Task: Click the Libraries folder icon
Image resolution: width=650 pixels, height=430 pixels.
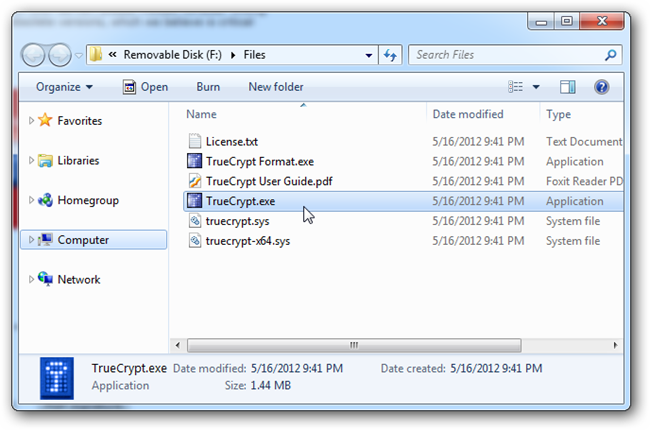Action: (45, 160)
